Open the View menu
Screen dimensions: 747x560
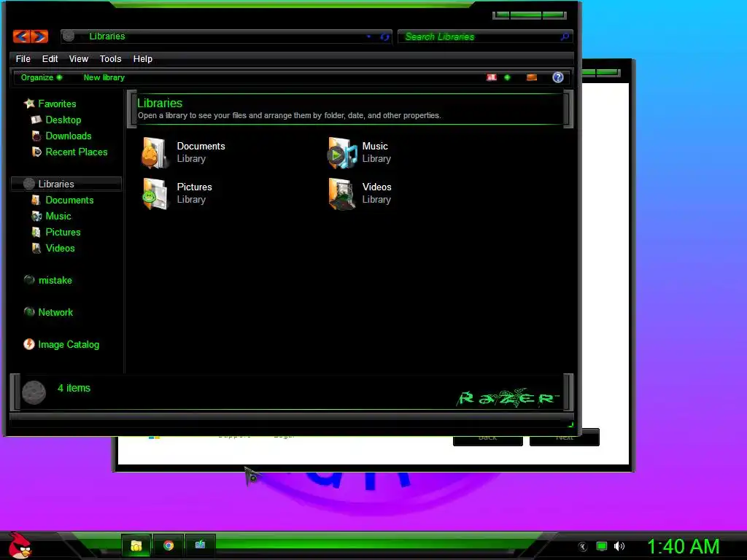pyautogui.click(x=79, y=59)
